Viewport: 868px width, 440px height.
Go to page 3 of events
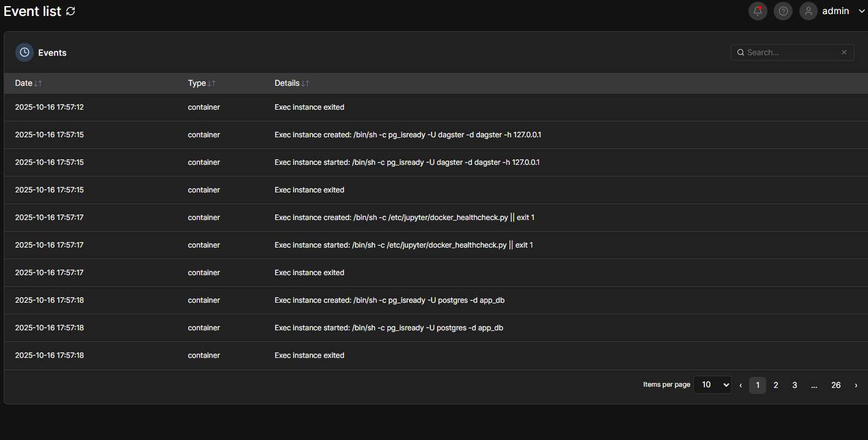(794, 385)
